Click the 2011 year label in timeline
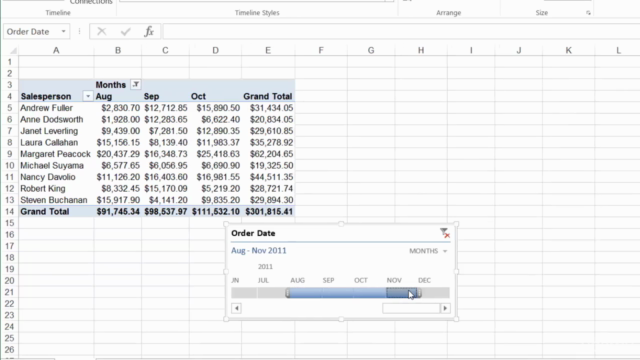The width and height of the screenshot is (640, 360). coord(265,267)
